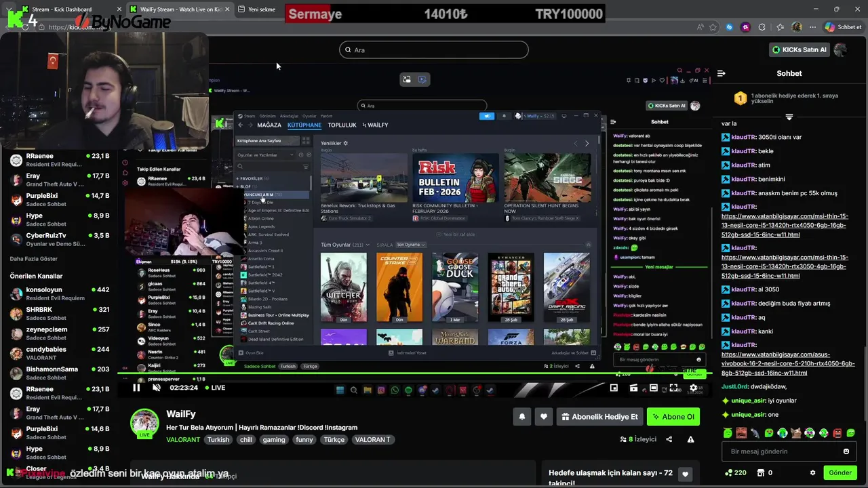Viewport: 868px width, 488px height.
Task: Click the read aloud icon in address bar
Action: [x=701, y=27]
